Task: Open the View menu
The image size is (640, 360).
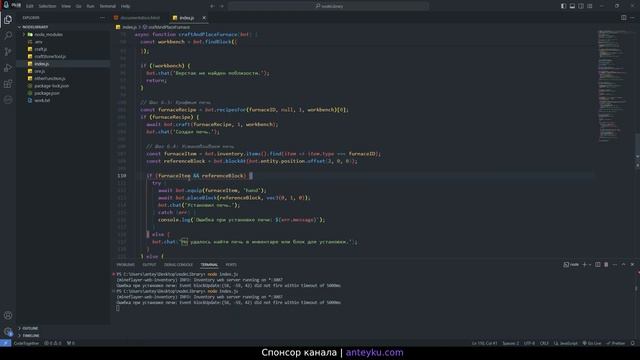Action: point(66,6)
